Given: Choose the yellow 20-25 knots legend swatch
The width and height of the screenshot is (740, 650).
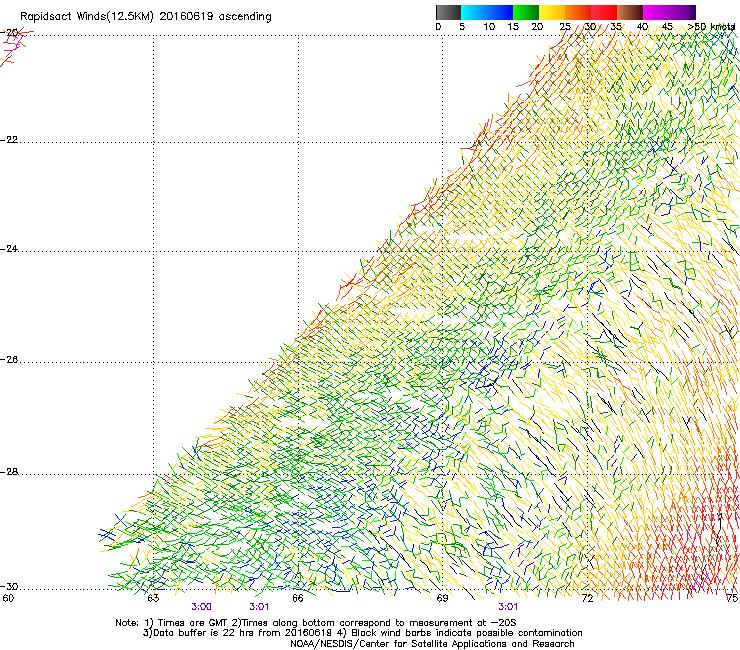Looking at the screenshot, I should 552,12.
